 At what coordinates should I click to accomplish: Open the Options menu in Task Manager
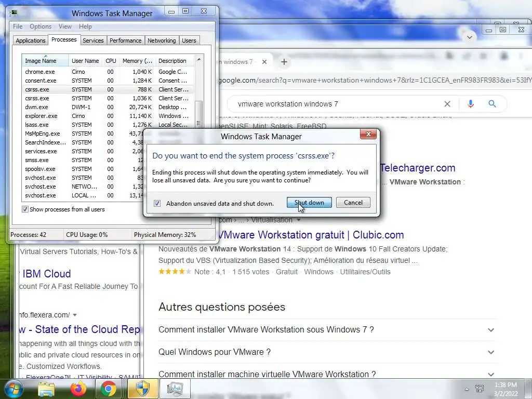coord(41,26)
